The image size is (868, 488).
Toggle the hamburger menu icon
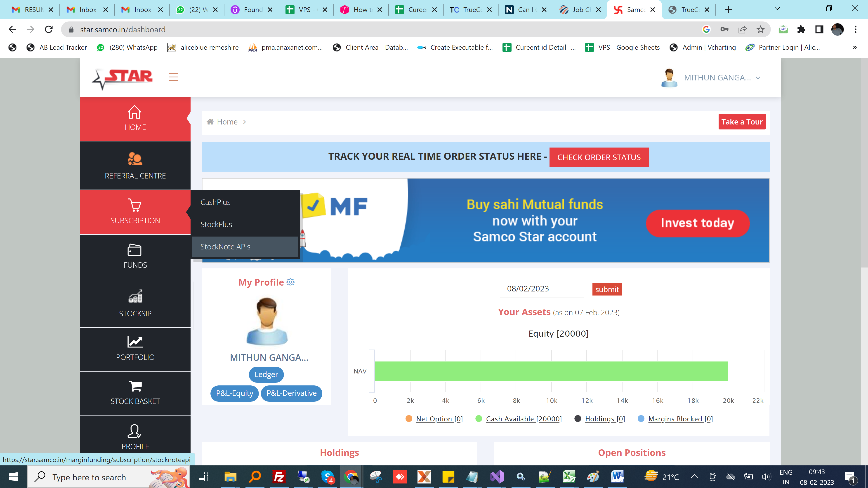[174, 77]
